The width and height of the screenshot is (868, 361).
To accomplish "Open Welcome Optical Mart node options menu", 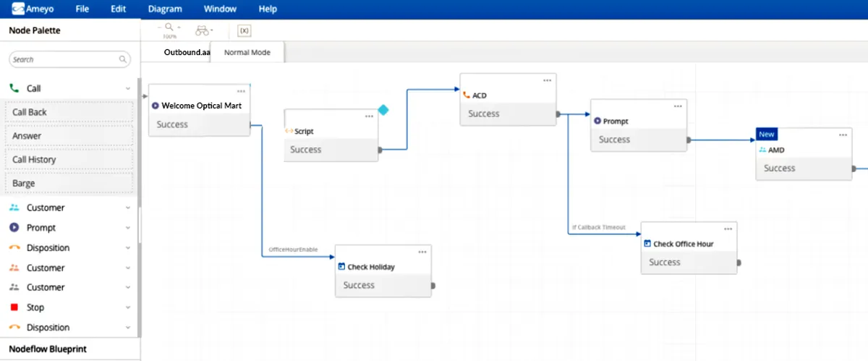I will tap(241, 91).
